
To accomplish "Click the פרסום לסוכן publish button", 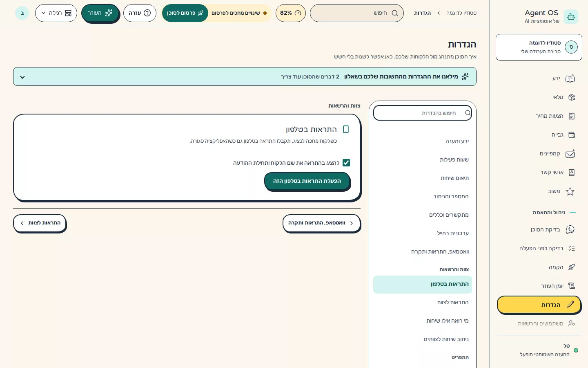I will click(185, 13).
